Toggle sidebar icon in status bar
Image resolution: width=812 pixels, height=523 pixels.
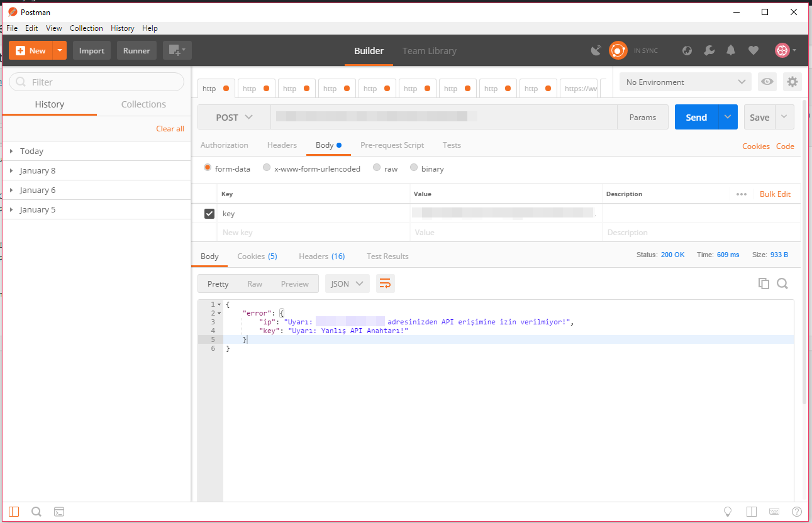pos(14,512)
